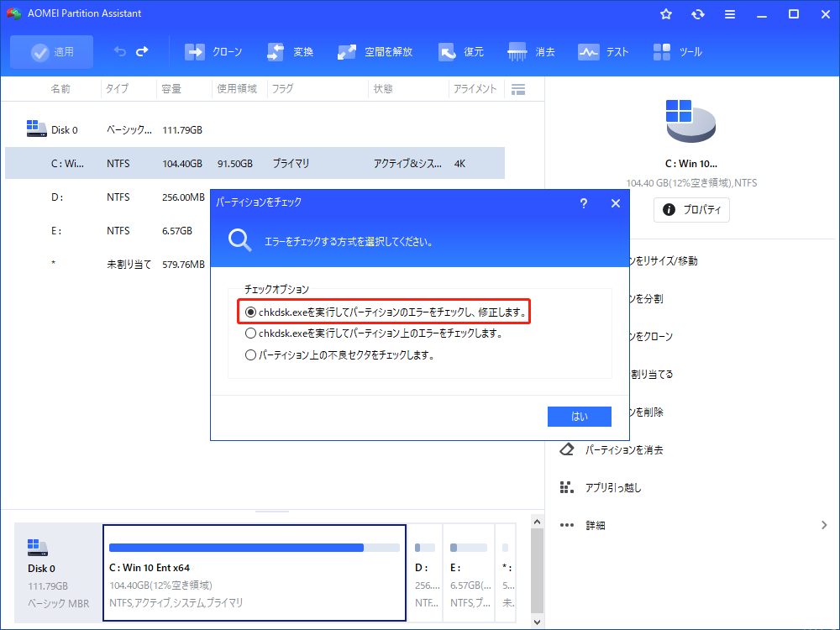Open the クローン clone tool
The height and width of the screenshot is (630, 840).
[x=213, y=52]
